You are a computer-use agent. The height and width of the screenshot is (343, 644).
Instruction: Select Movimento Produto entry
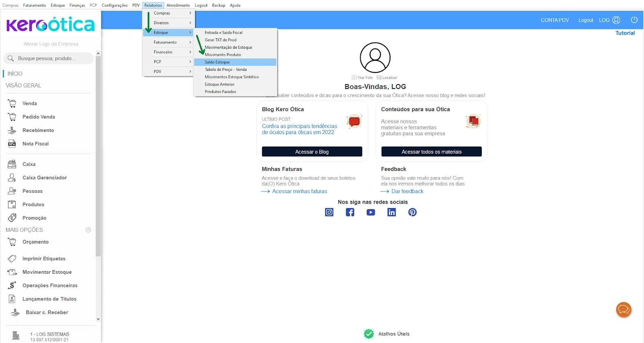pos(235,55)
